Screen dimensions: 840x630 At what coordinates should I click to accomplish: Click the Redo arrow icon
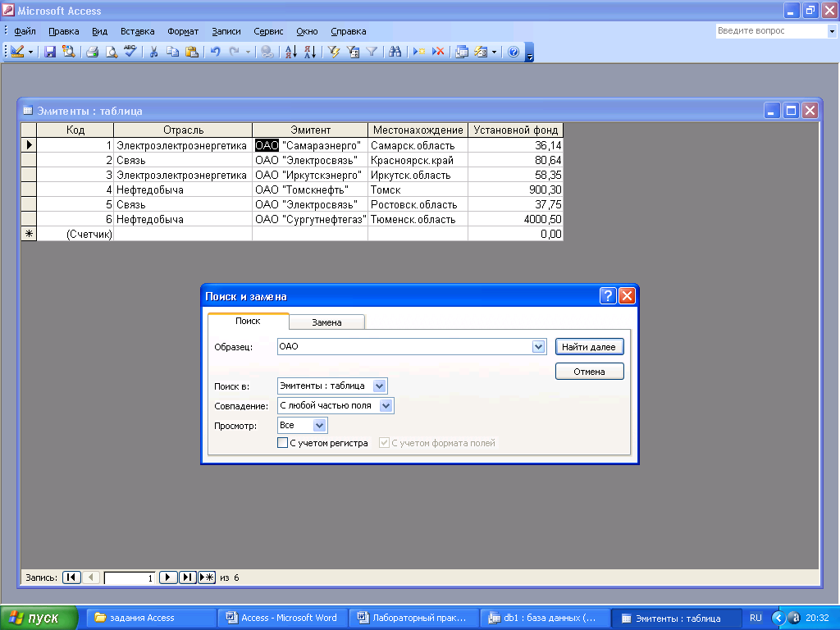pyautogui.click(x=234, y=52)
